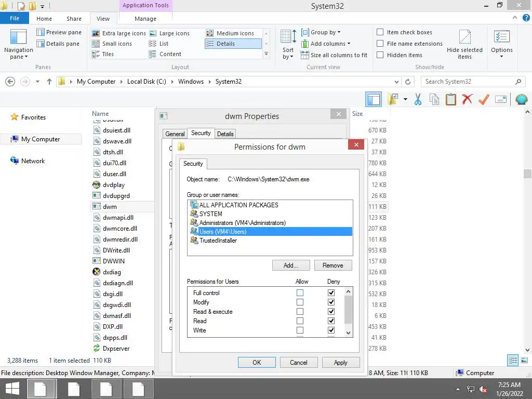This screenshot has width=532, height=399.
Task: Open the Group by dropdown
Action: (321, 32)
